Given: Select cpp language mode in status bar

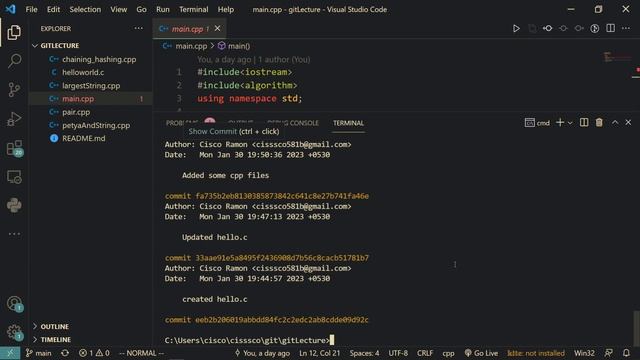Looking at the screenshot, I should pyautogui.click(x=448, y=353).
